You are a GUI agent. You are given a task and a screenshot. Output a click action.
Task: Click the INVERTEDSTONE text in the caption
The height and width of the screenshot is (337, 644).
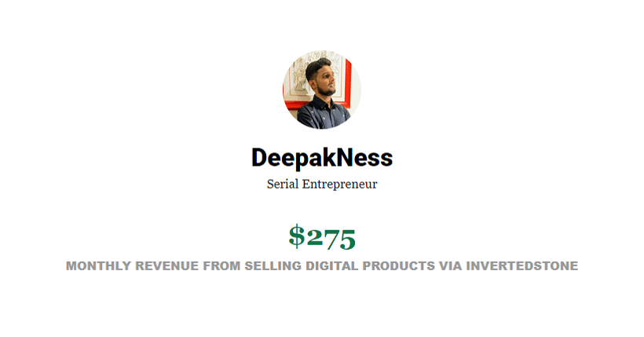[522, 266]
